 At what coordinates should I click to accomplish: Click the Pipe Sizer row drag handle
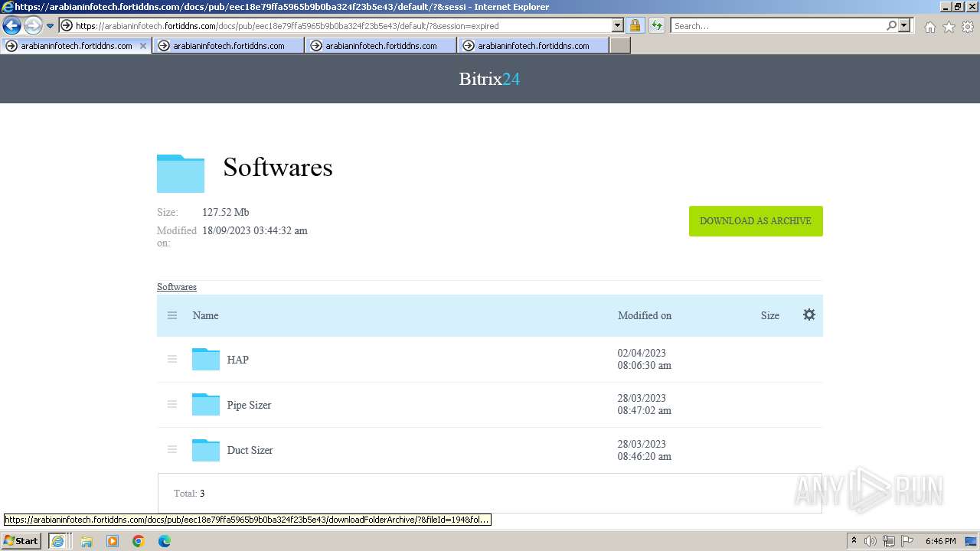point(172,404)
